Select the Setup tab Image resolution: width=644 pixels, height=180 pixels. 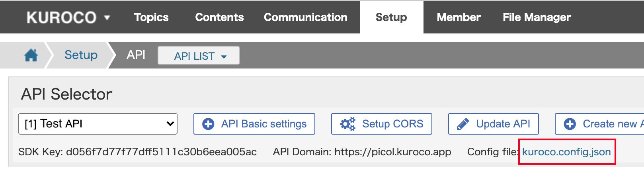391,17
